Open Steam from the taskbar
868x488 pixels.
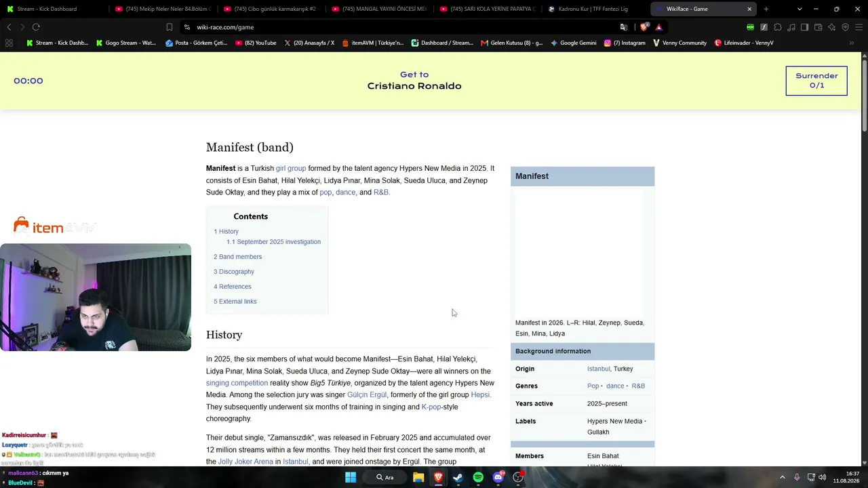point(458,477)
